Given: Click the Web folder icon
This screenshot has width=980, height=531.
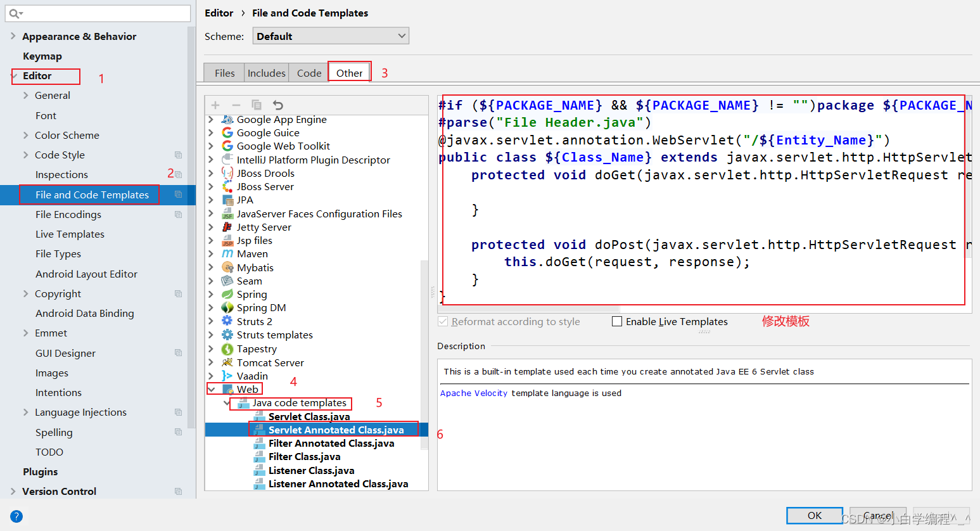Looking at the screenshot, I should tap(228, 389).
